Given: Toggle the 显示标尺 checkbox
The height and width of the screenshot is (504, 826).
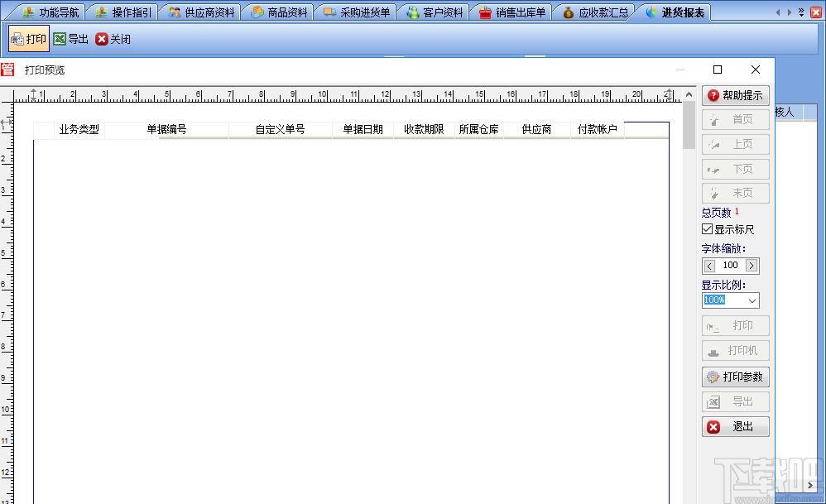Looking at the screenshot, I should (x=708, y=229).
